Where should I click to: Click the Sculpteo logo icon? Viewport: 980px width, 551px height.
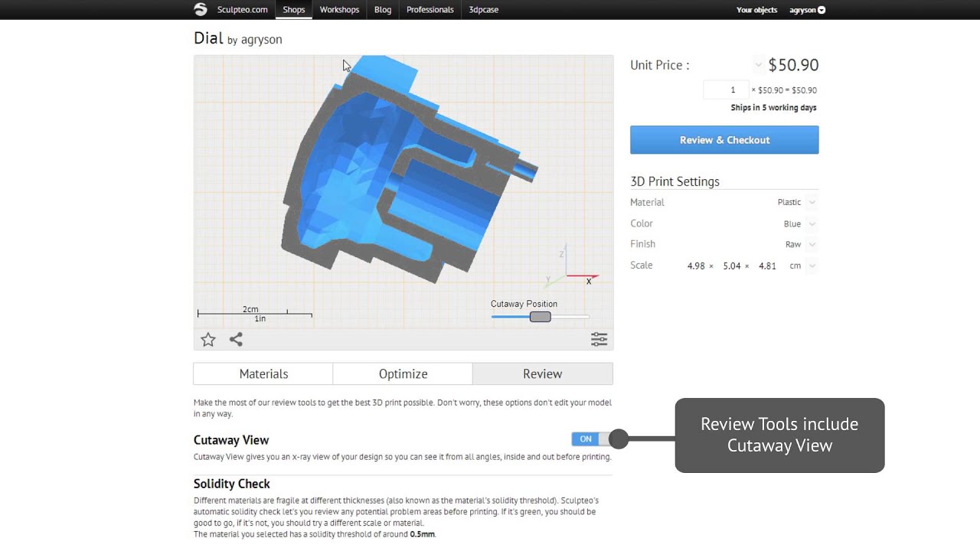click(201, 9)
